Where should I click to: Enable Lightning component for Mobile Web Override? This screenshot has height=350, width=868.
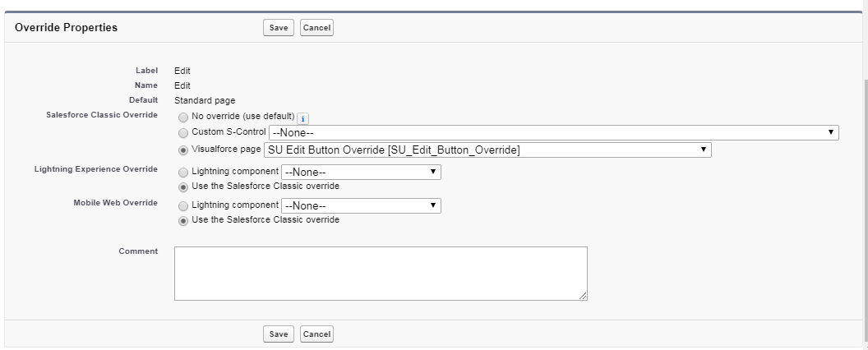tap(183, 205)
